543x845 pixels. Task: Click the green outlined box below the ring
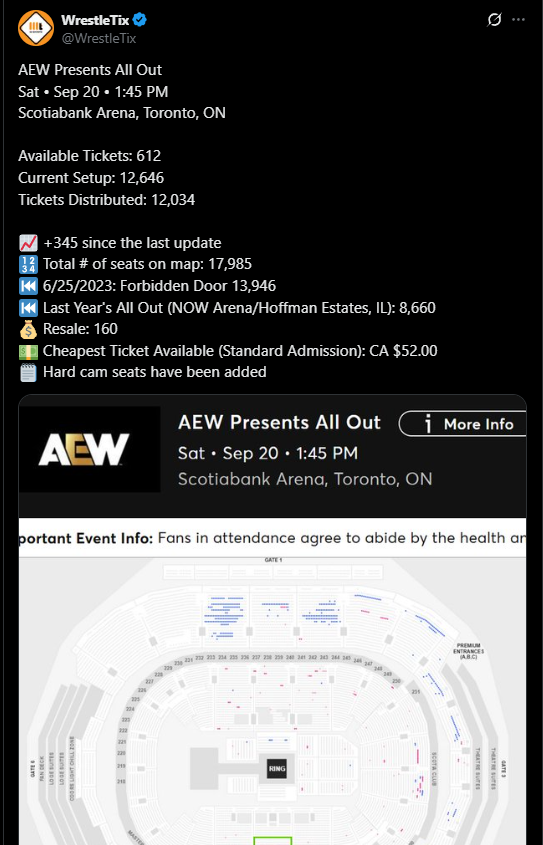[x=273, y=841]
